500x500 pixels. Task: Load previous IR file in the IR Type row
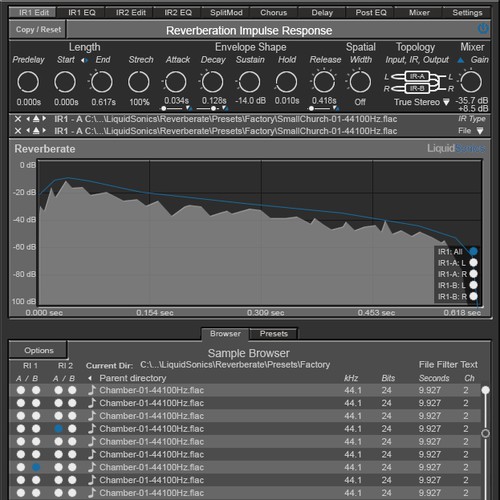coord(28,119)
